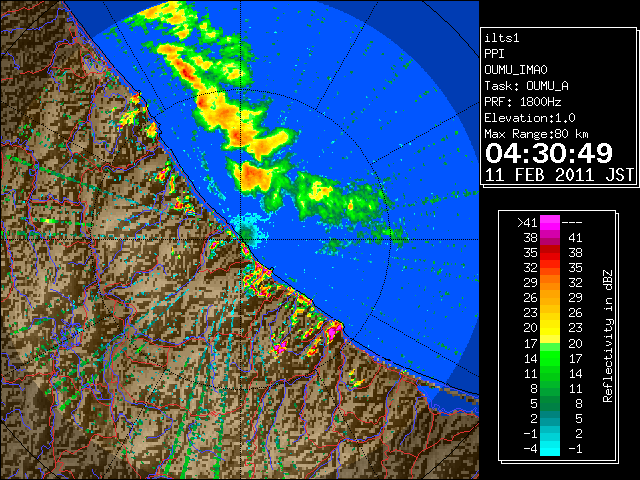Click the '-4' legend label
The image size is (640, 480).
tap(530, 449)
